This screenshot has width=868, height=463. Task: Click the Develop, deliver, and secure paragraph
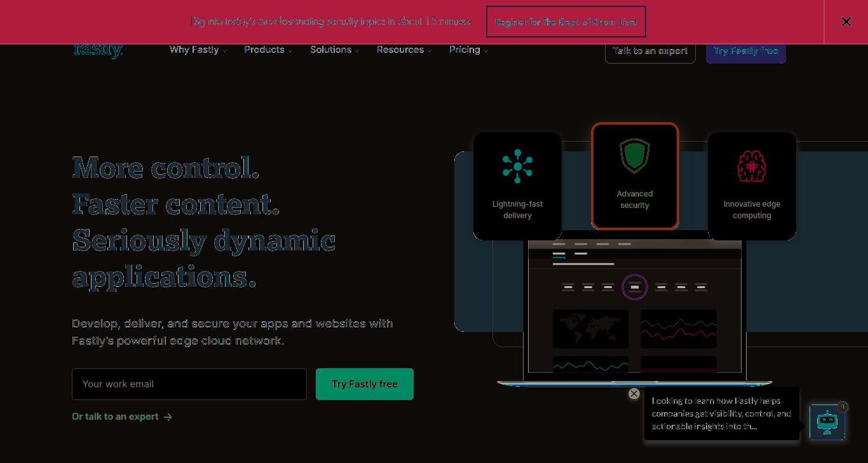pos(233,332)
